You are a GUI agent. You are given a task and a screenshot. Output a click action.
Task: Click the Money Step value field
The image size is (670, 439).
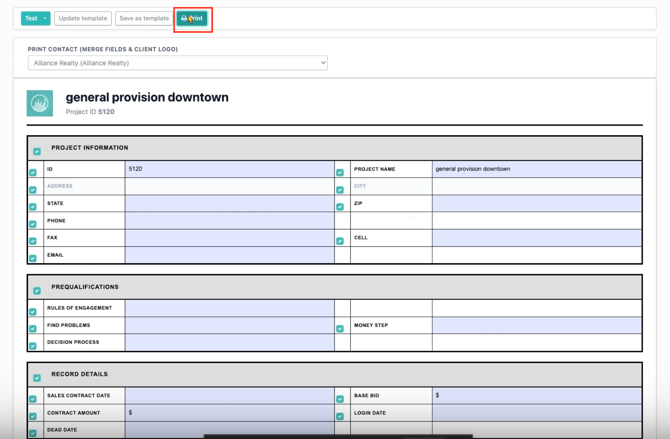[537, 325]
